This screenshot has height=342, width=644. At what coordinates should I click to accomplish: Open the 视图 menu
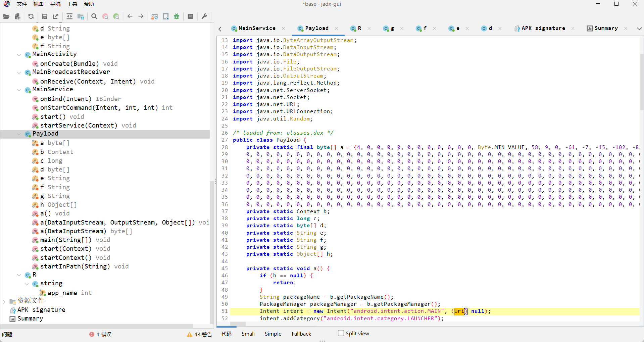click(39, 4)
